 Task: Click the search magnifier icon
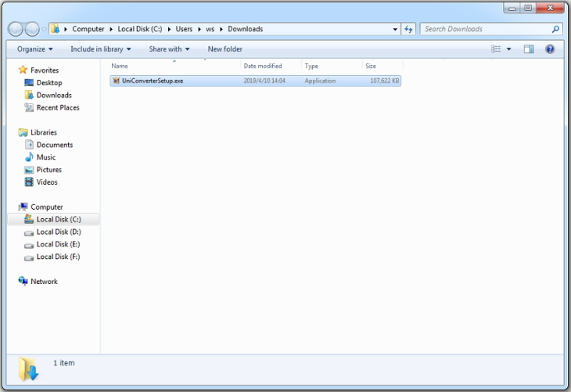[555, 29]
